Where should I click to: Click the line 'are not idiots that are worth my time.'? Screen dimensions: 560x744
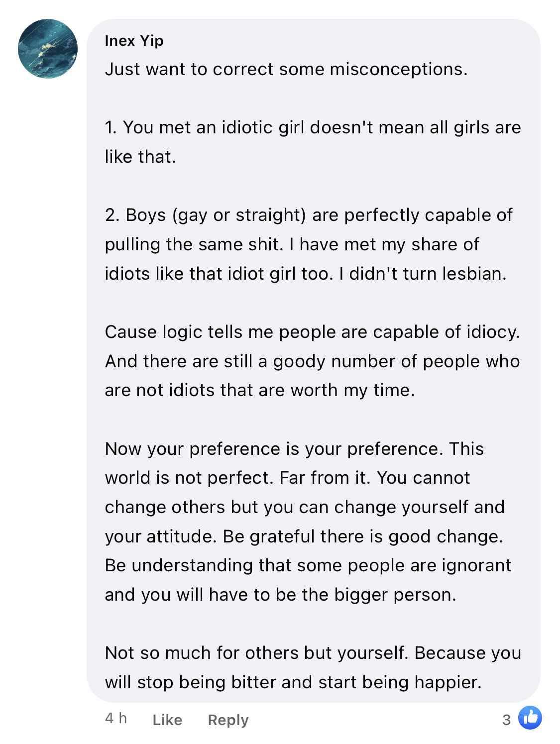click(260, 390)
